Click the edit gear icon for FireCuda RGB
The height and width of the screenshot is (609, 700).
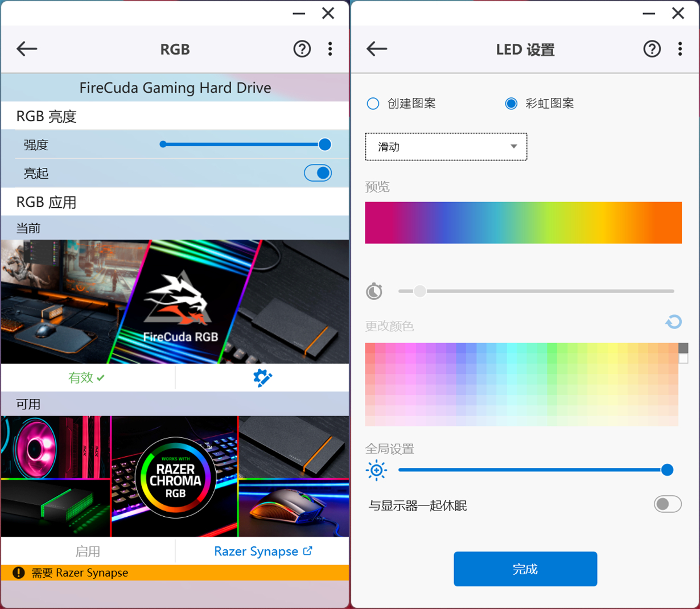pyautogui.click(x=262, y=378)
